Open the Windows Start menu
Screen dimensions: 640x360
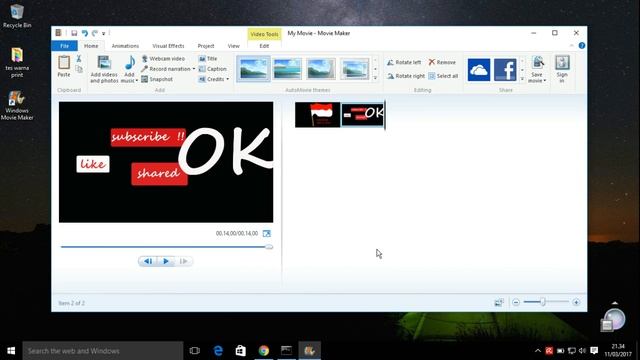tap(11, 351)
